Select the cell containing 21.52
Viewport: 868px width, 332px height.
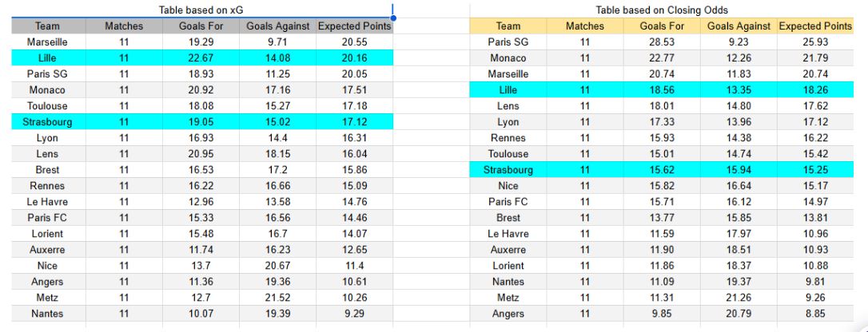point(277,298)
